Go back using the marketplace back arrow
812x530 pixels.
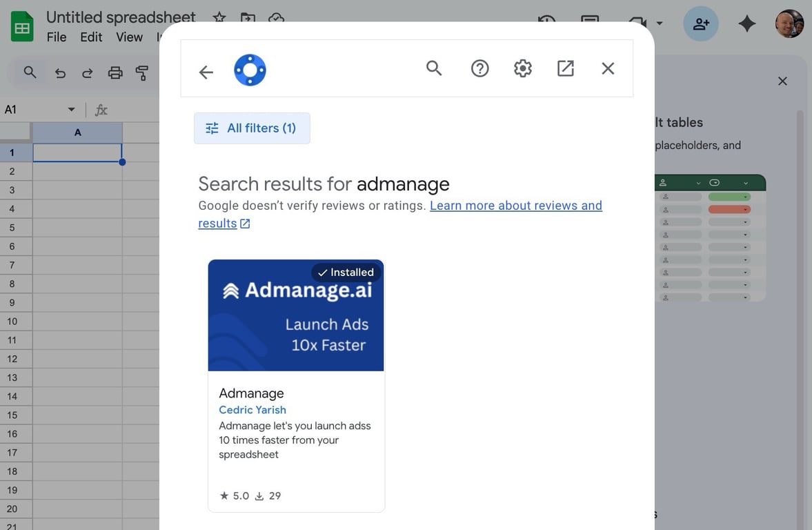pos(206,72)
